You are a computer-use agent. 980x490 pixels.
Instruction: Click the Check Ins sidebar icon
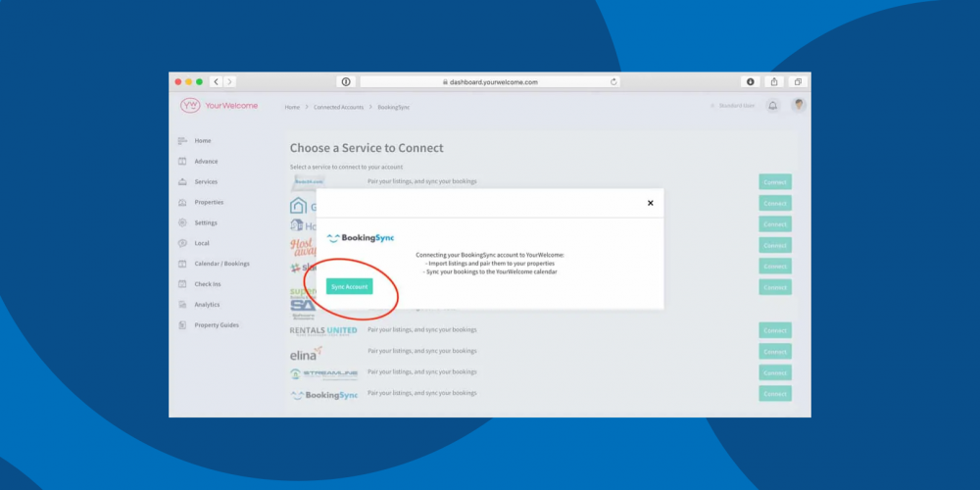[182, 284]
